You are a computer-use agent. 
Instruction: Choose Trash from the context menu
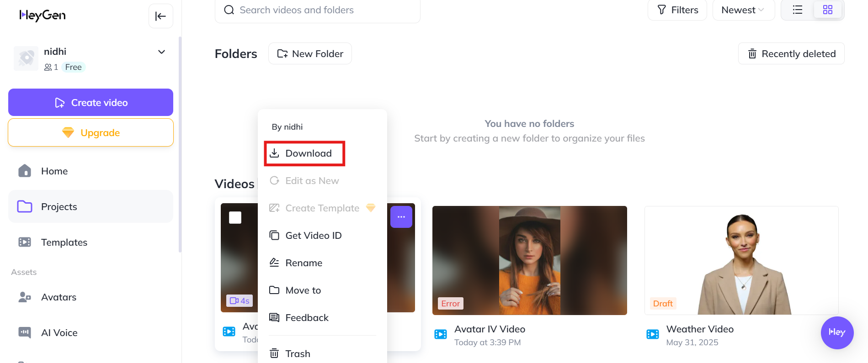322,353
